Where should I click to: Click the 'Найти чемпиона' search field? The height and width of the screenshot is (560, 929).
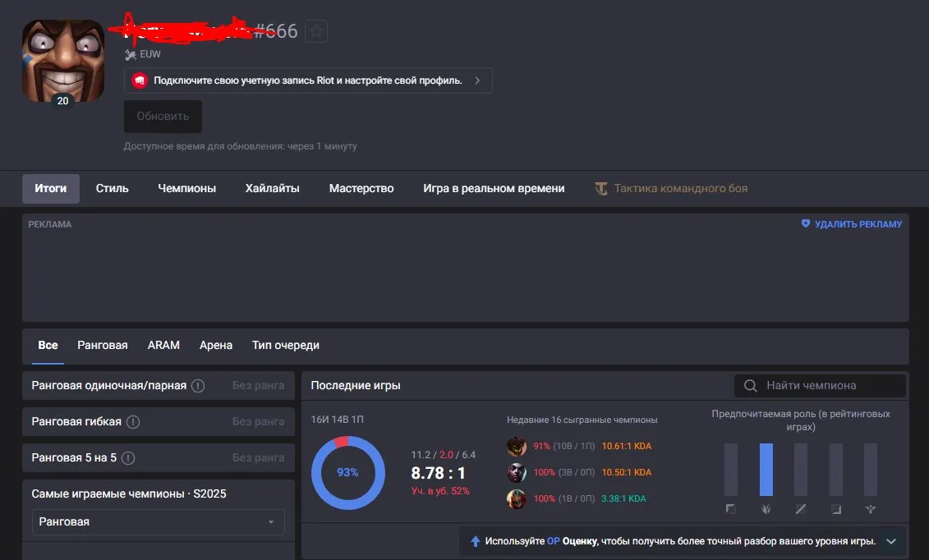pyautogui.click(x=820, y=386)
